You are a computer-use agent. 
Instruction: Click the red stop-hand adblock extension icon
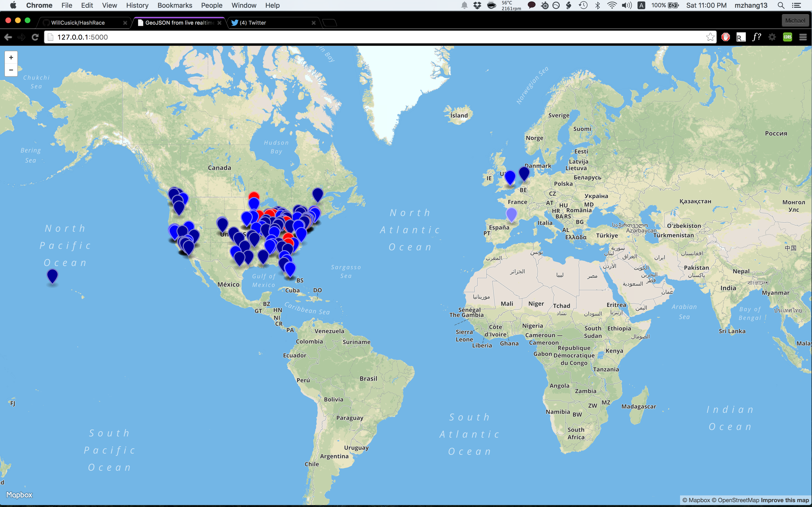[x=725, y=37]
